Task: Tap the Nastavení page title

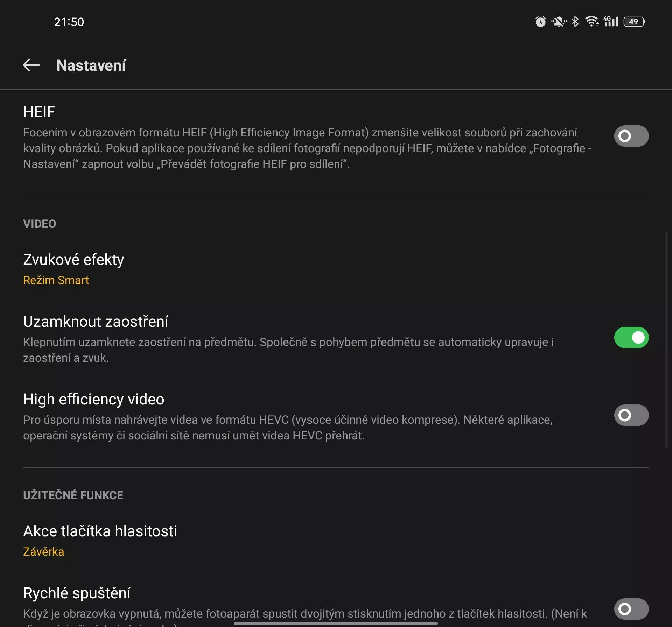Action: (91, 65)
